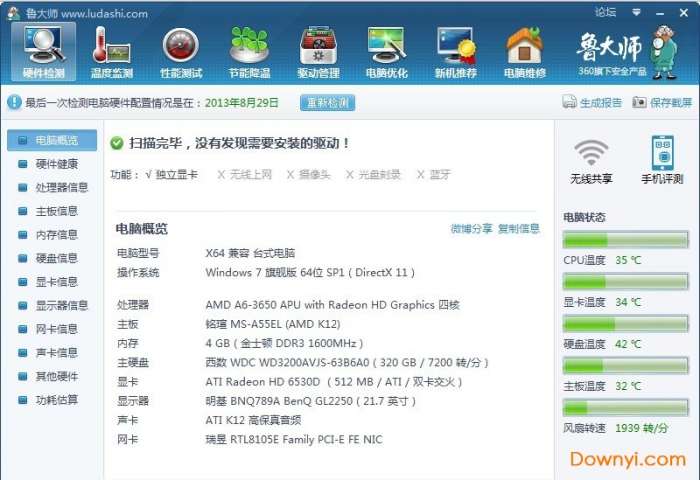Minimize the 鲁大师 window
The height and width of the screenshot is (480, 700).
[x=660, y=13]
